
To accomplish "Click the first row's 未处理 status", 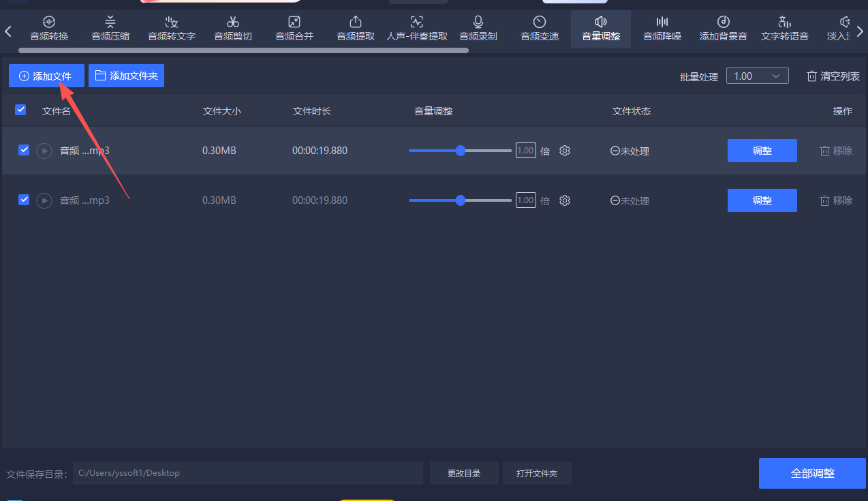I will coord(630,151).
